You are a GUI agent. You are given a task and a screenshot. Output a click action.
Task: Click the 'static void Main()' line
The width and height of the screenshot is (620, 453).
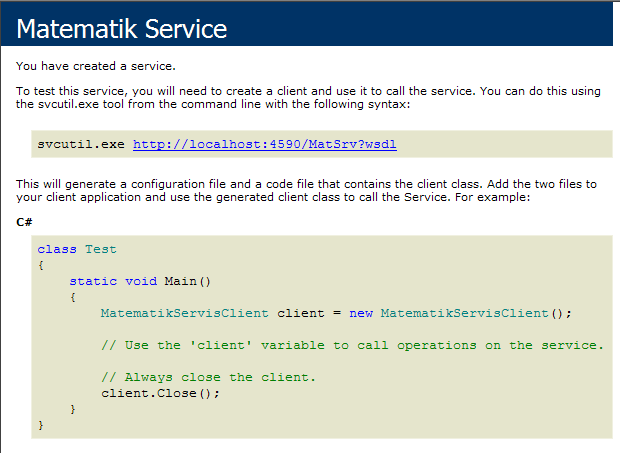pyautogui.click(x=141, y=281)
